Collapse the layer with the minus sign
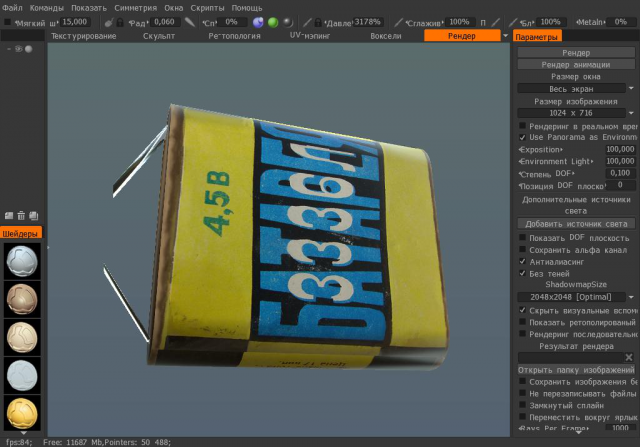Image resolution: width=640 pixels, height=447 pixels. coord(9,49)
